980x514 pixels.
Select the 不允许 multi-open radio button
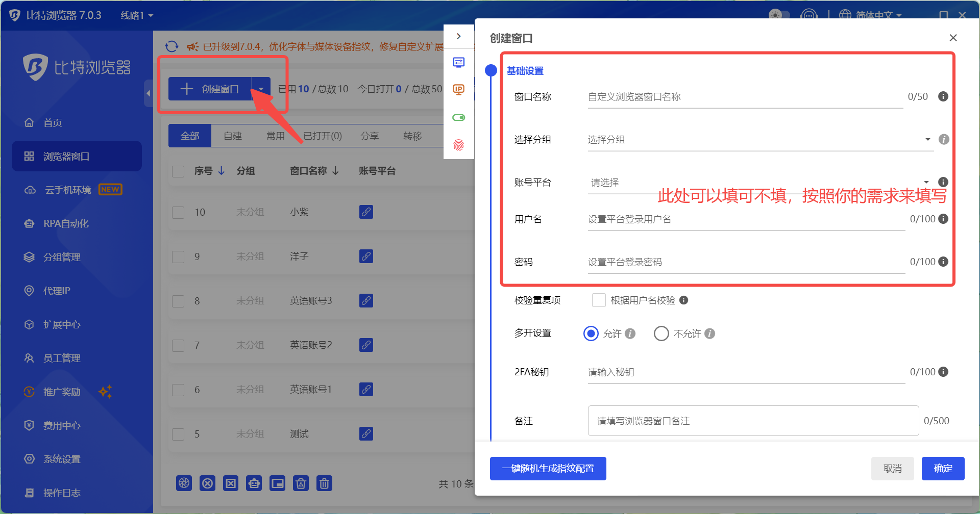tap(661, 333)
